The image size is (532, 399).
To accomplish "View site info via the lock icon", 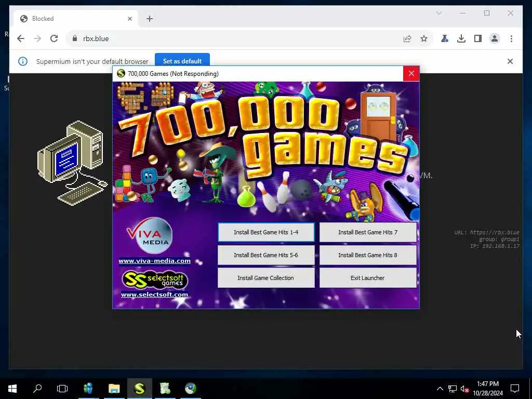I will 75,38.
